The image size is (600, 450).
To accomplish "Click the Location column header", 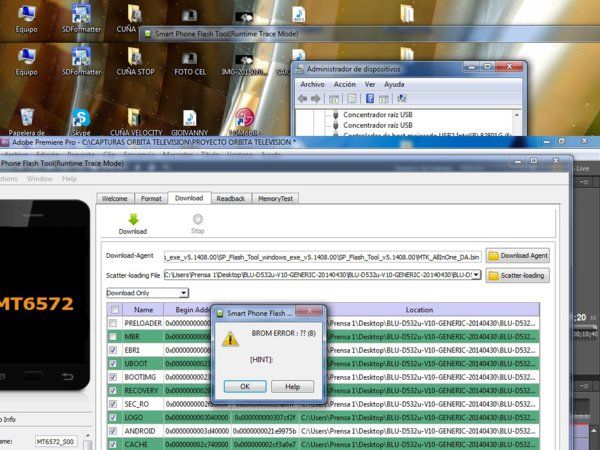I will 419,310.
